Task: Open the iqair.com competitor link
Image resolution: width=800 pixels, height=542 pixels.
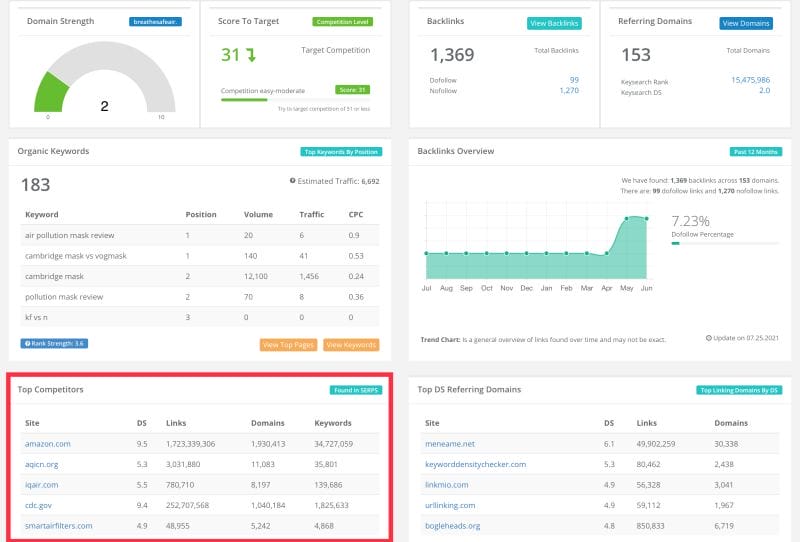Action: tap(41, 485)
